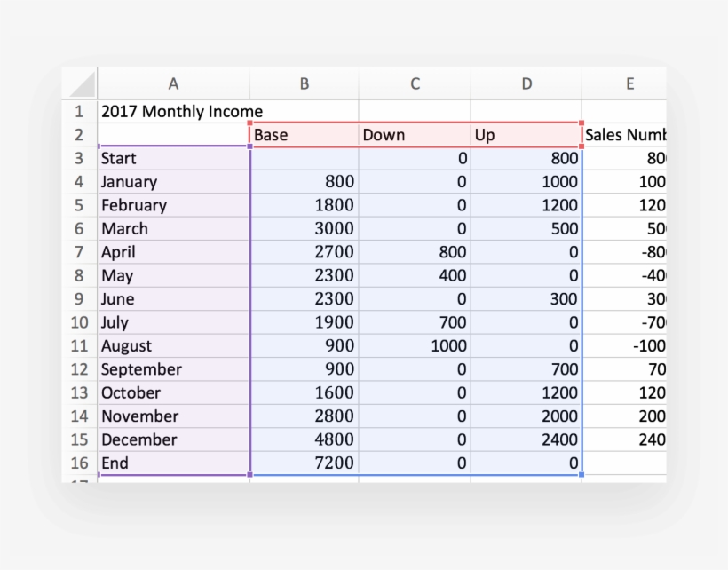
Task: Click the 'Base' header cell
Action: (x=305, y=135)
